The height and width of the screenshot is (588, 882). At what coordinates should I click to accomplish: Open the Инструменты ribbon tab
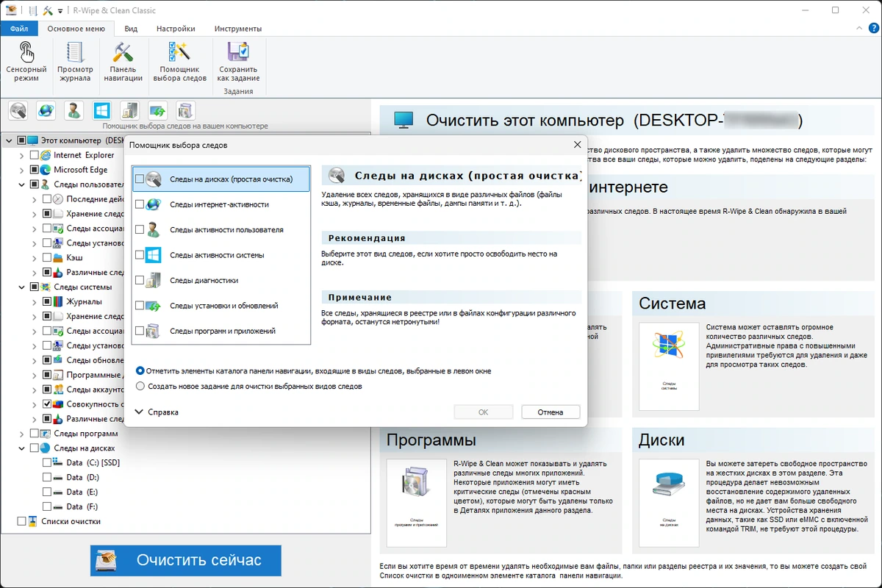[238, 29]
